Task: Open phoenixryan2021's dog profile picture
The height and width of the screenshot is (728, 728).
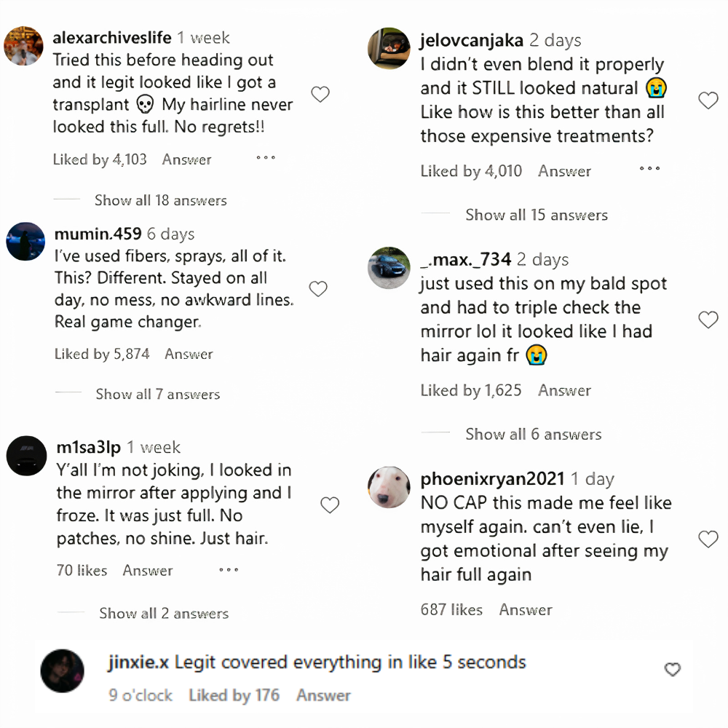Action: point(389,487)
